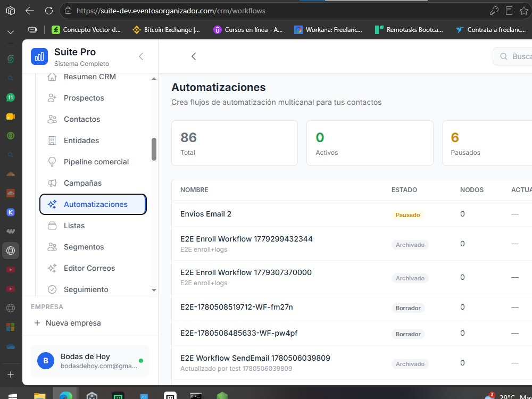Viewport: 532px width, 399px height.
Task: Click the Seguimiento check-circle icon
Action: [x=52, y=289]
